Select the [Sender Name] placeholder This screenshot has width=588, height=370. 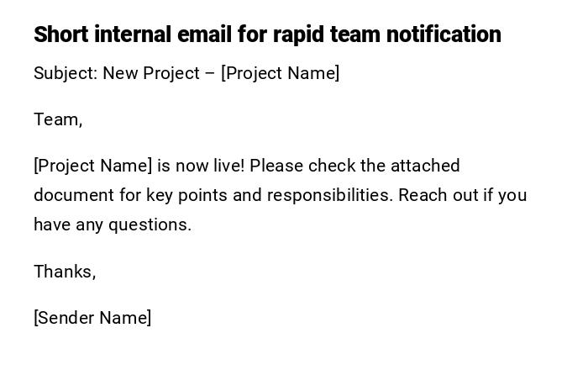[x=92, y=318]
